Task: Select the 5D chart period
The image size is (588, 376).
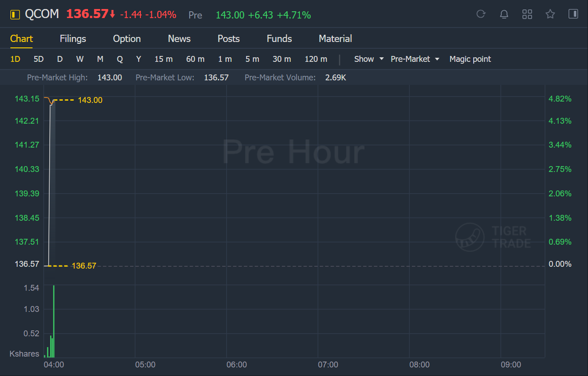Action: point(39,59)
